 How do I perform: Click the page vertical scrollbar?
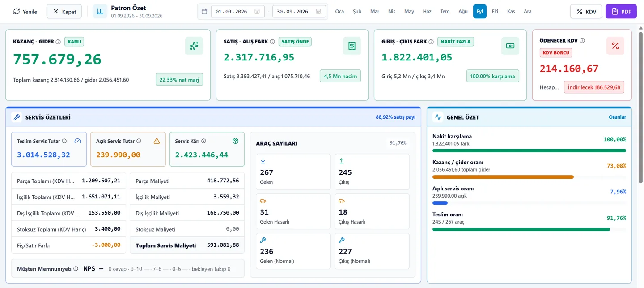[x=640, y=107]
